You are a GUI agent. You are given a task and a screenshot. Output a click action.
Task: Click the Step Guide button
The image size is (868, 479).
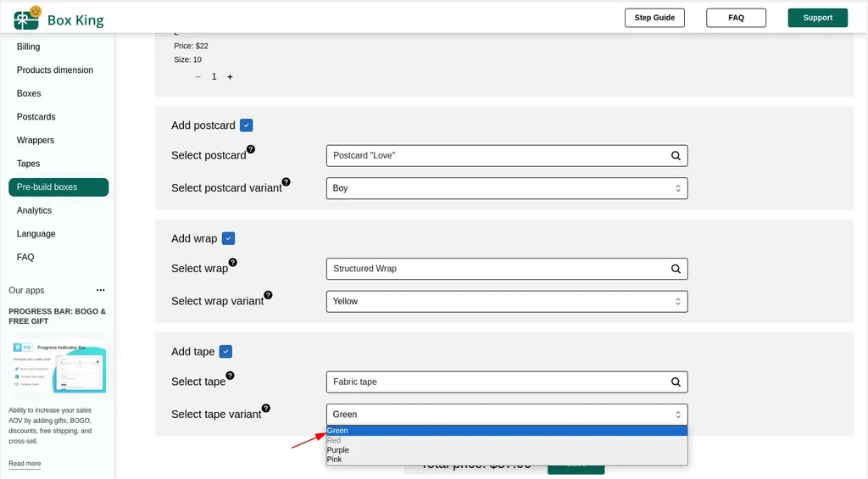coord(654,18)
